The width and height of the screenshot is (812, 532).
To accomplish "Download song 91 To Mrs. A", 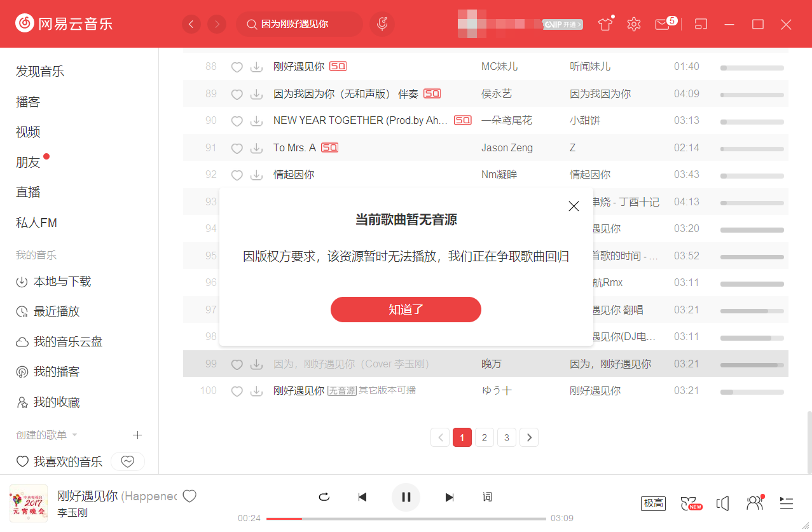I will (256, 148).
